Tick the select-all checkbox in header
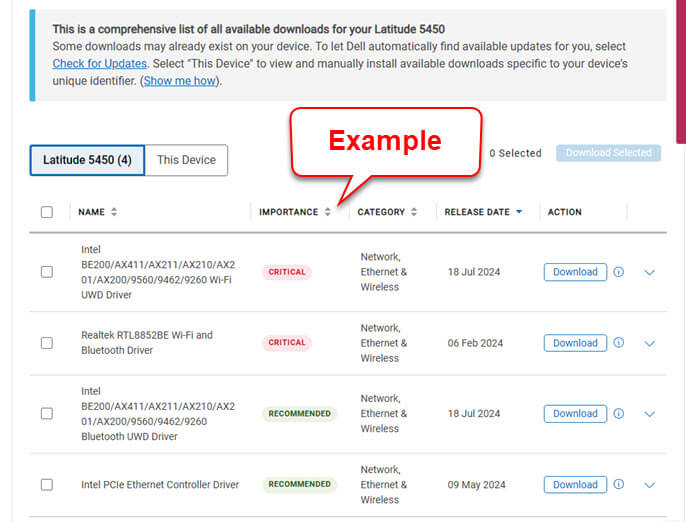Image resolution: width=686 pixels, height=522 pixels. [47, 212]
